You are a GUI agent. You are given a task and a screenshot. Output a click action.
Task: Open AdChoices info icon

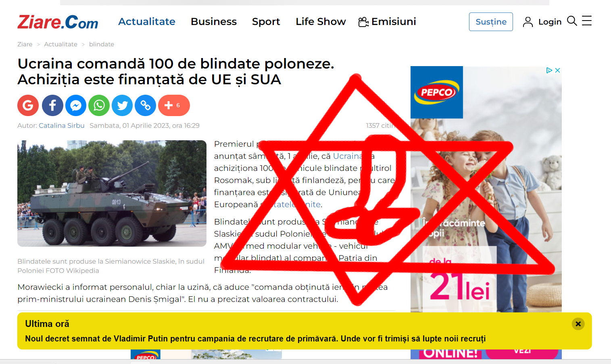point(549,70)
